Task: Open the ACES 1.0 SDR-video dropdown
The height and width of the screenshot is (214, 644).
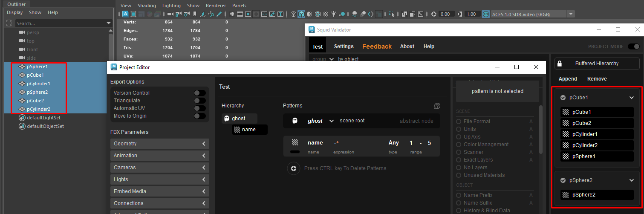Action: pyautogui.click(x=534, y=14)
